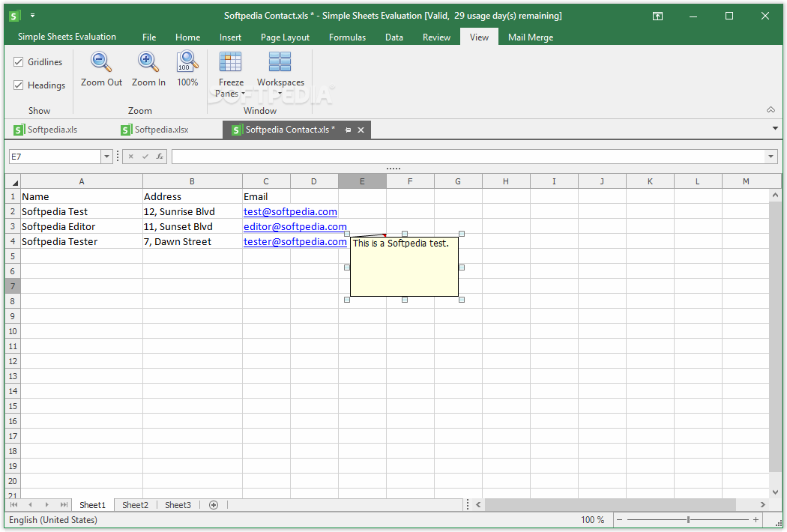Screen dimensions: 787x532
Task: Click the insert function fx icon
Action: pyautogui.click(x=160, y=157)
